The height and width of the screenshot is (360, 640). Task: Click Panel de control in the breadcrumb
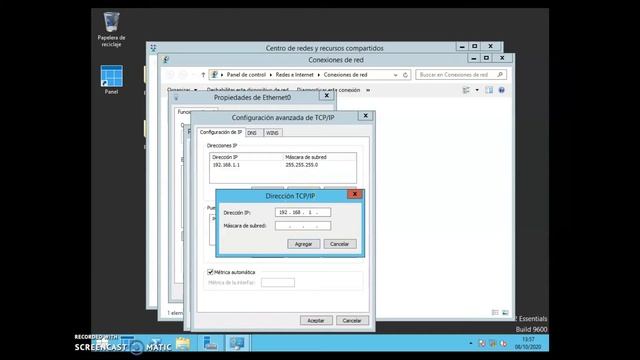click(246, 75)
